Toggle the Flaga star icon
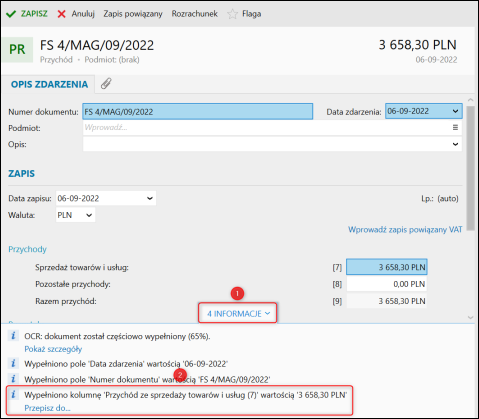This screenshot has width=479, height=419. click(232, 14)
